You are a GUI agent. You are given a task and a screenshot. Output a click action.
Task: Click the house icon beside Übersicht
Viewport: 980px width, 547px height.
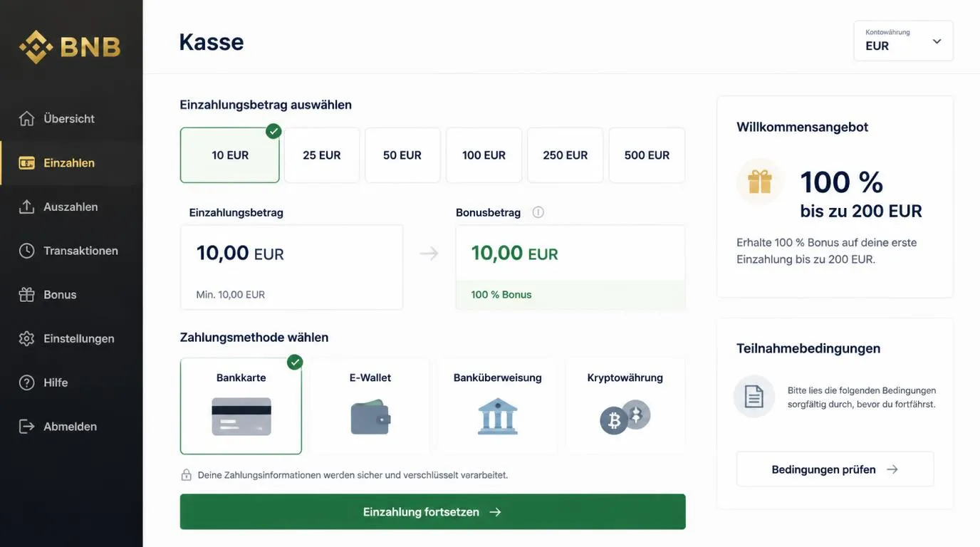pyautogui.click(x=26, y=118)
